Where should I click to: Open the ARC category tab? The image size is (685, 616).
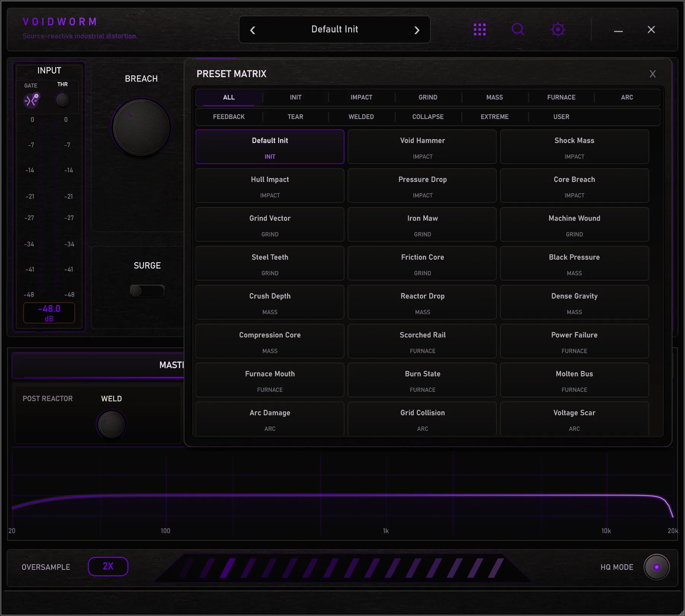(x=627, y=97)
